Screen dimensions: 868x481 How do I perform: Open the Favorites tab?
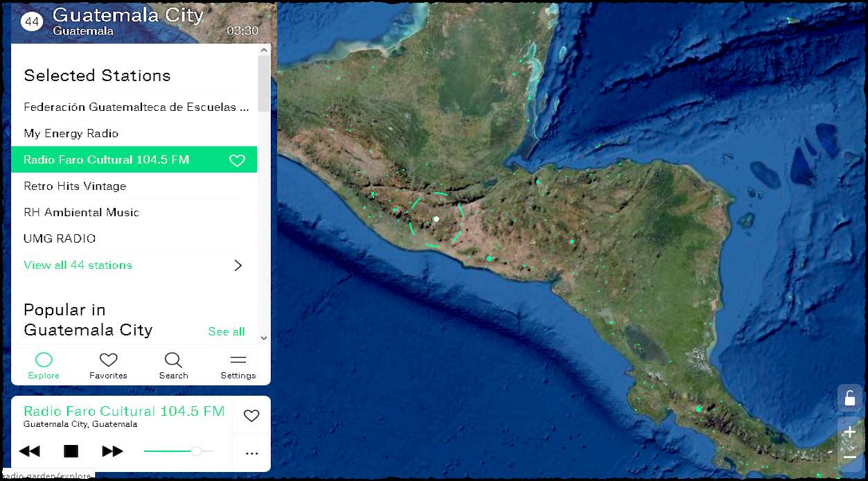108,365
